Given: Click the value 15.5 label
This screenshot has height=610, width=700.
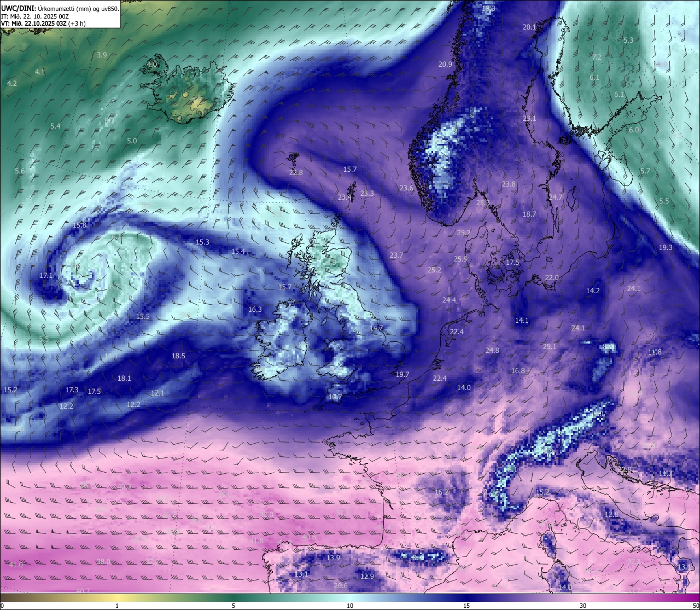Looking at the screenshot, I should [x=143, y=317].
